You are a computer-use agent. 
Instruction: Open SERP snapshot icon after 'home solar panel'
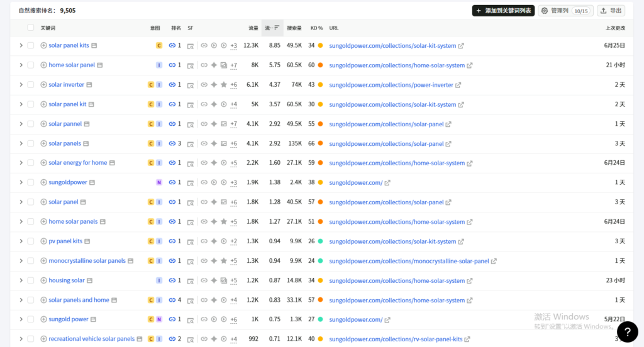(100, 65)
